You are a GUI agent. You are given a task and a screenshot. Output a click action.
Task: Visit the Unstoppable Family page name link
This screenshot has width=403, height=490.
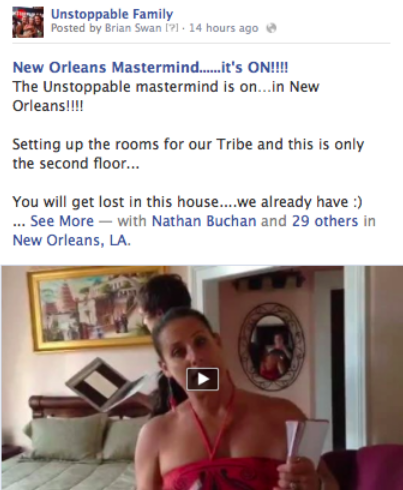pyautogui.click(x=112, y=14)
